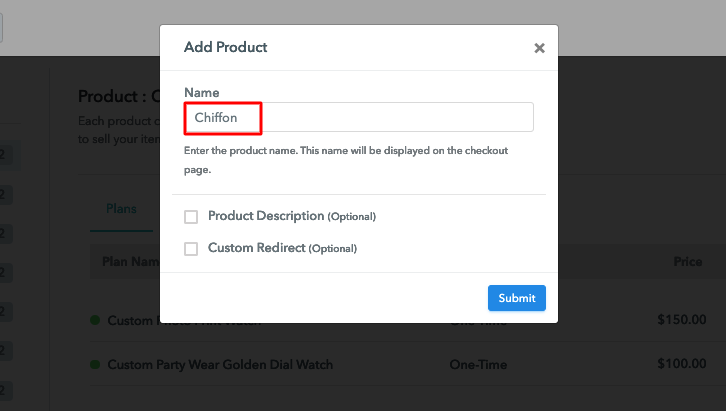The width and height of the screenshot is (726, 411).
Task: Switch to the Plans tab
Action: [x=121, y=209]
